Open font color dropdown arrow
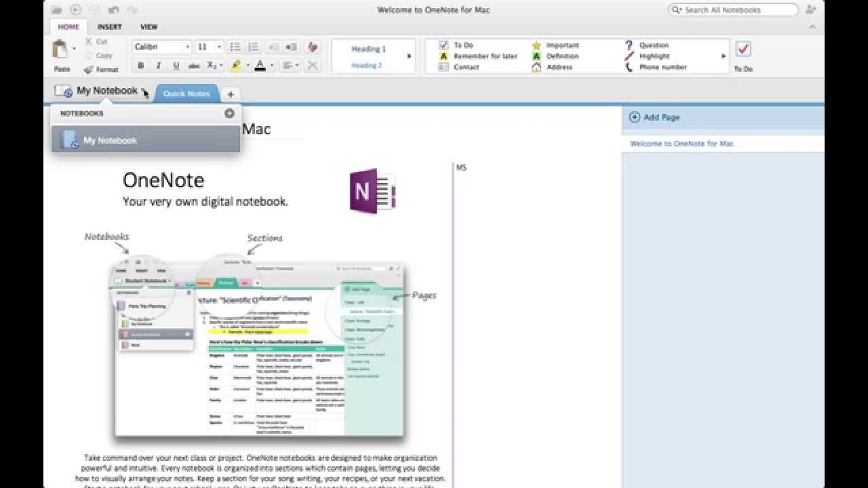The width and height of the screenshot is (868, 488). click(x=272, y=66)
